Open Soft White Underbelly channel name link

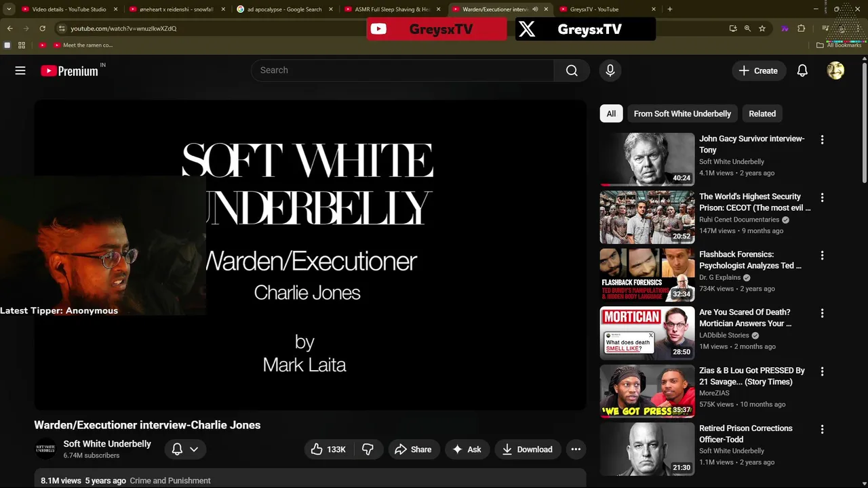point(107,444)
